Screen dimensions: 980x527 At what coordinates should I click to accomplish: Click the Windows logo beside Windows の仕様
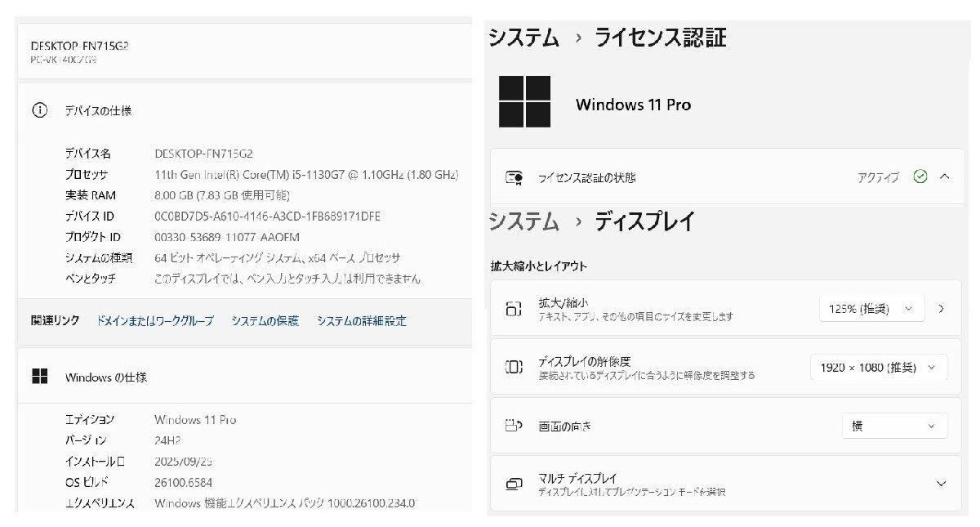[x=39, y=377]
